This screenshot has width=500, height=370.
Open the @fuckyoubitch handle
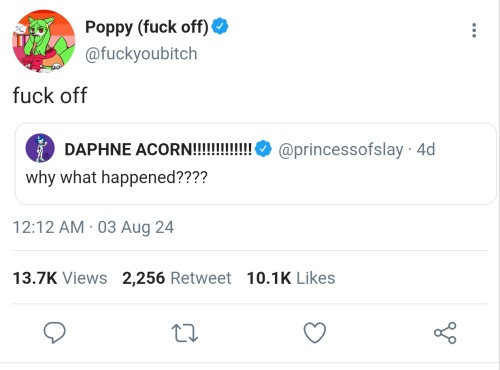tap(141, 54)
